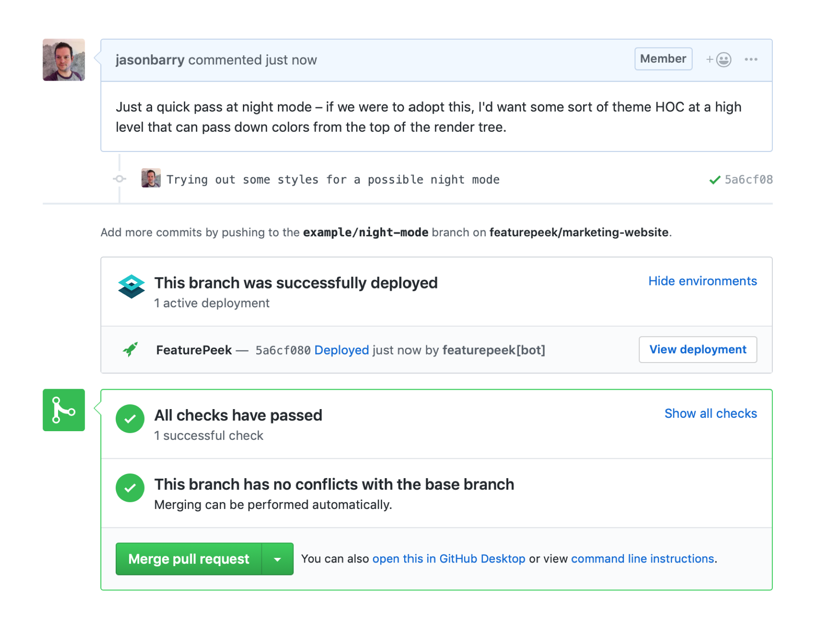Screen dimensions: 824x644
Task: Click the no conflicts green check icon
Action: (130, 488)
